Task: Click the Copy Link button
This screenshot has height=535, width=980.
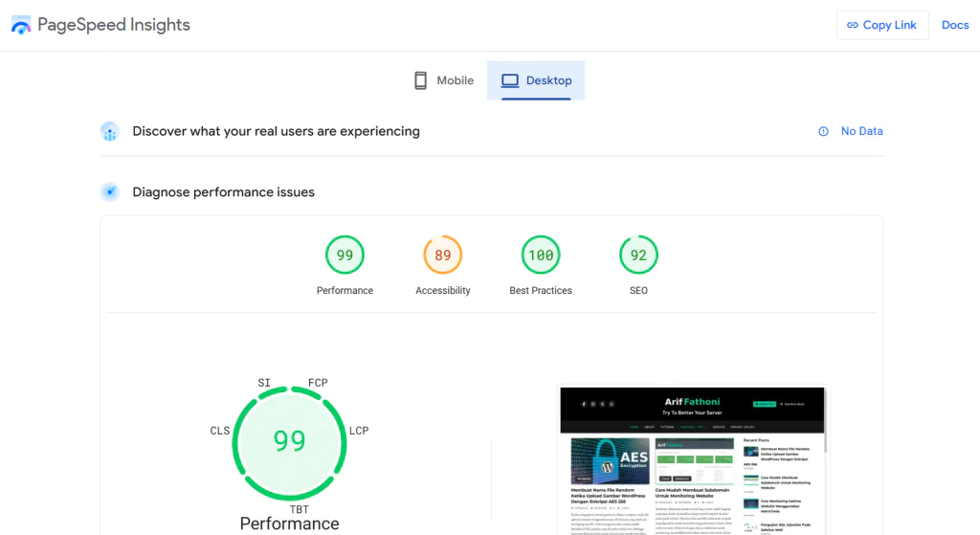Action: point(882,25)
